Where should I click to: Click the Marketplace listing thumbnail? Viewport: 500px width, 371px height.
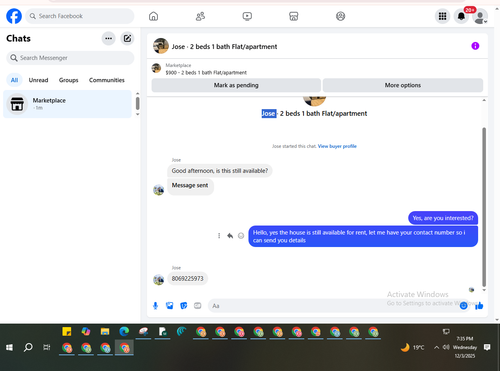point(156,68)
